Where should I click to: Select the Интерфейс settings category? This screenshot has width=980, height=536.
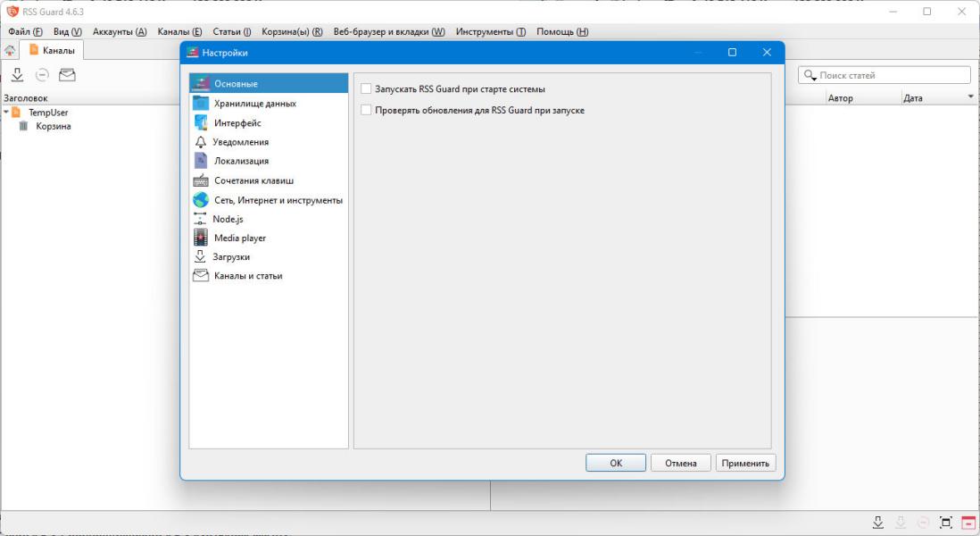tap(268, 122)
